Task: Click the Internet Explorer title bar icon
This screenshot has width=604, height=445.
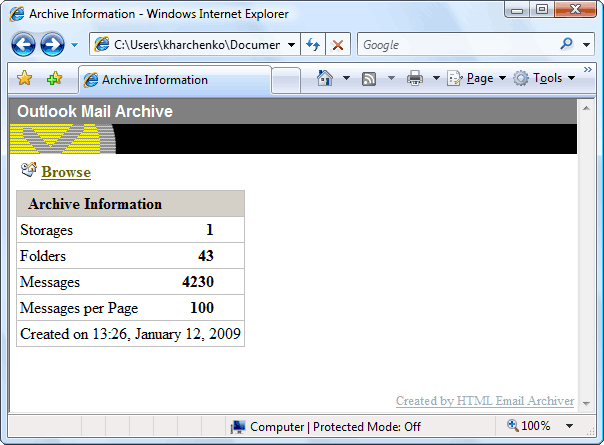Action: 17,14
